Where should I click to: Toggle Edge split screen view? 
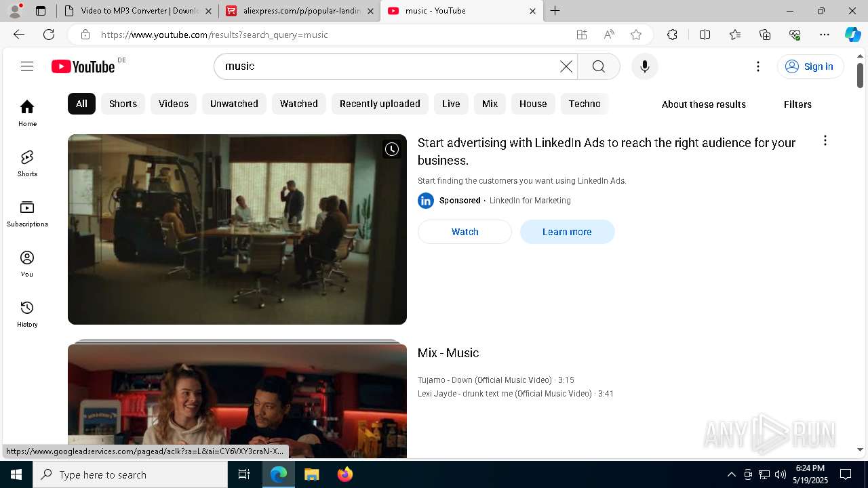[705, 35]
